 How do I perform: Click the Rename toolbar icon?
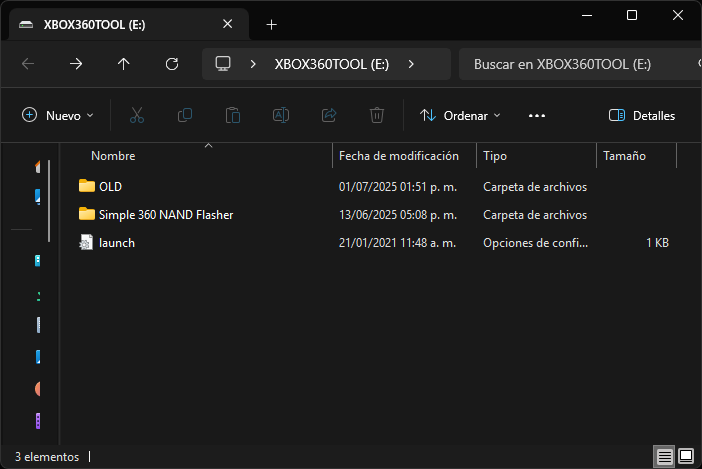click(281, 115)
